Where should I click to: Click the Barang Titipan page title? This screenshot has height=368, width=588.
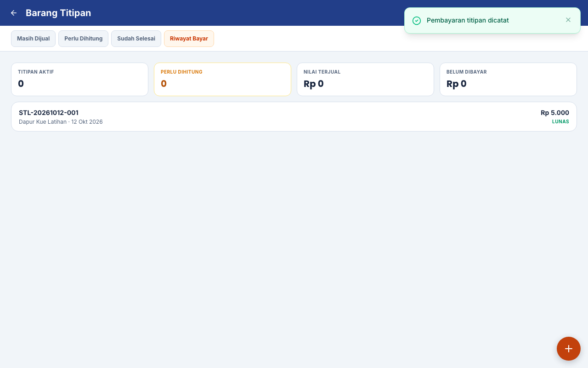(58, 13)
